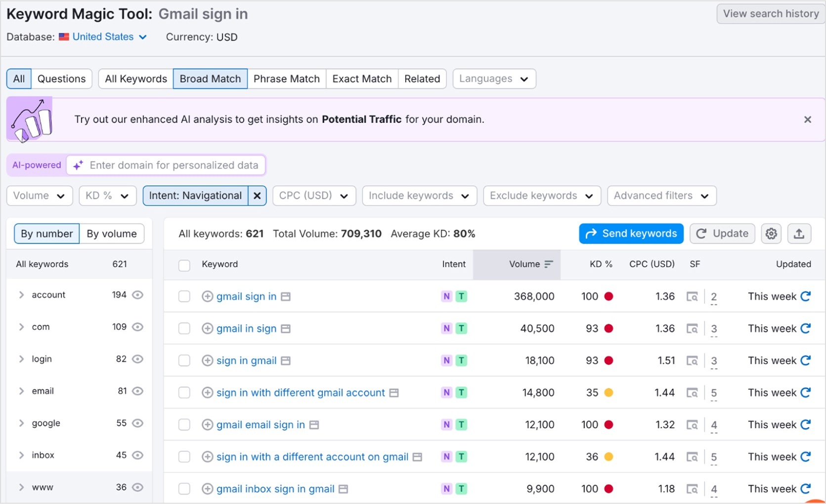
Task: Open Advanced filters dropdown
Action: 661,196
